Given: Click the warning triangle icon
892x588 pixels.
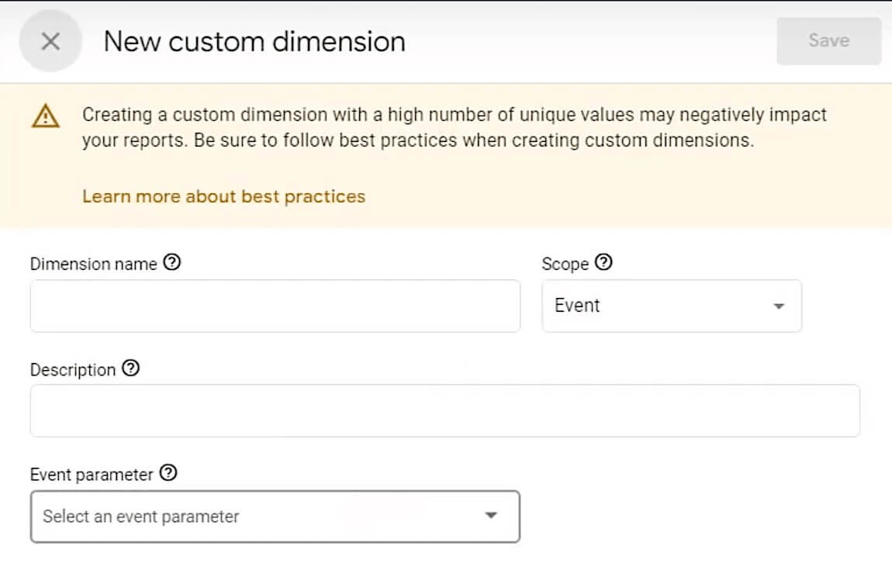Looking at the screenshot, I should point(47,116).
